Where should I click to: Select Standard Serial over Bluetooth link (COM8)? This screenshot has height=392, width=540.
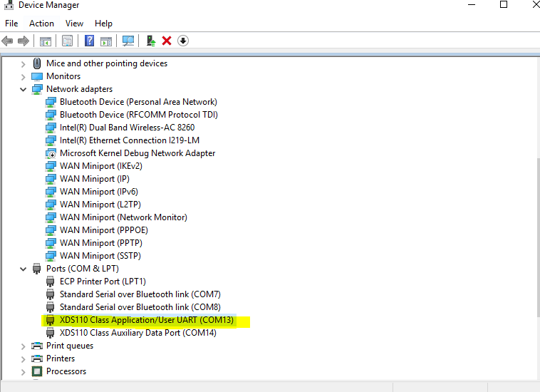tap(140, 307)
